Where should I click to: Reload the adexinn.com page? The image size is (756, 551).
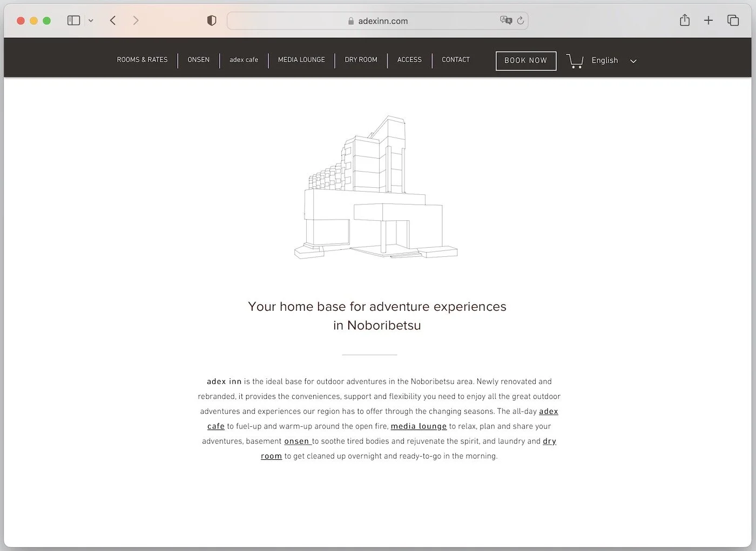click(x=520, y=21)
